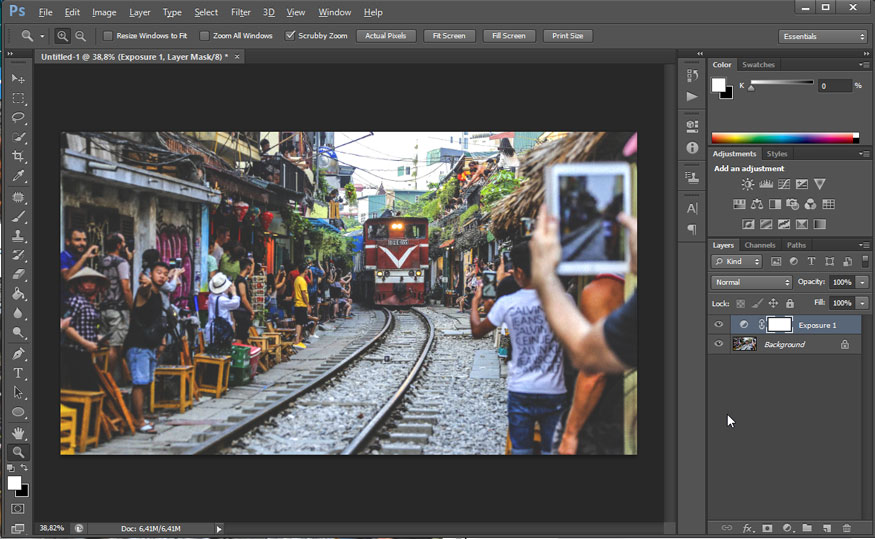The image size is (875, 539).
Task: Add a Brightness/Contrast adjustment
Action: coord(748,184)
